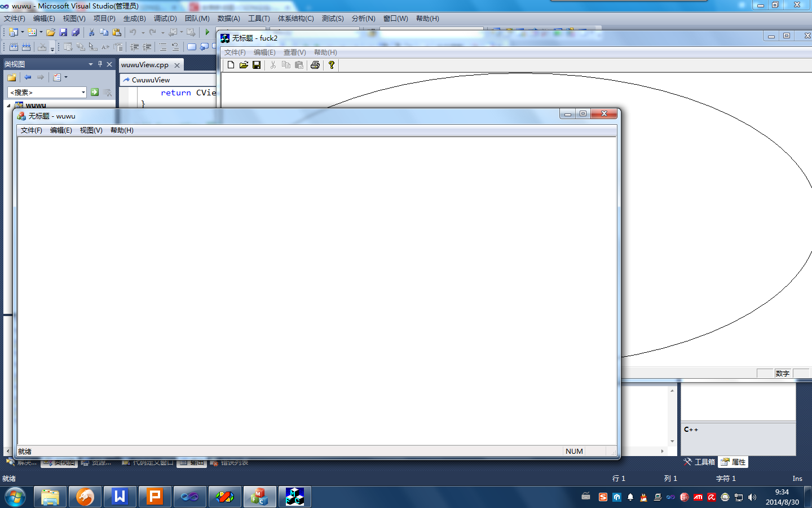Click Decrease Indent icon in VS text toolbar

coord(134,47)
